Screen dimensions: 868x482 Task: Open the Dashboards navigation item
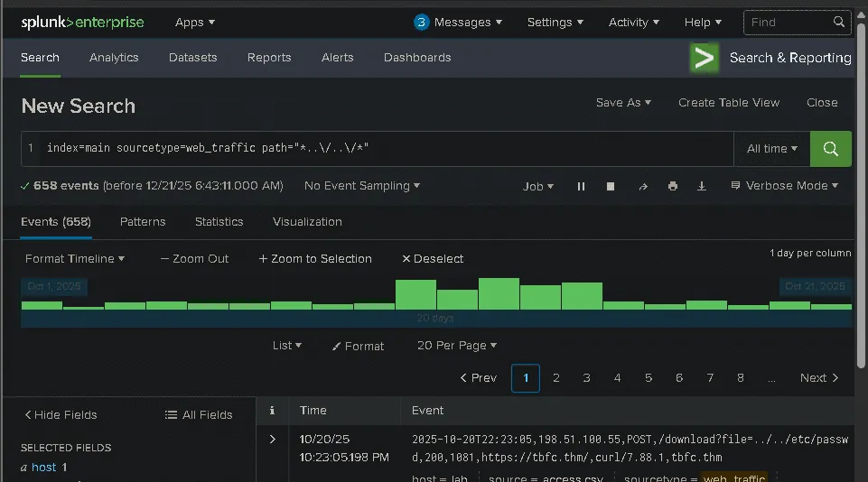coord(416,58)
